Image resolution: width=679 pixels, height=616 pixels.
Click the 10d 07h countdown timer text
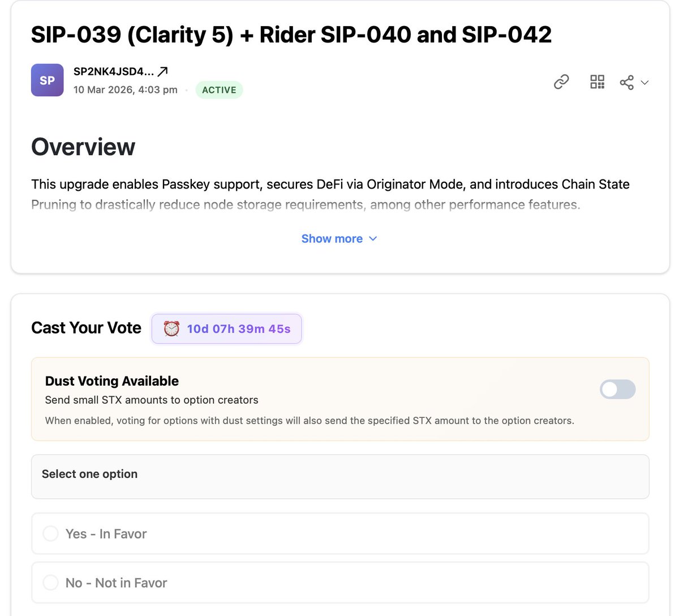[239, 329]
